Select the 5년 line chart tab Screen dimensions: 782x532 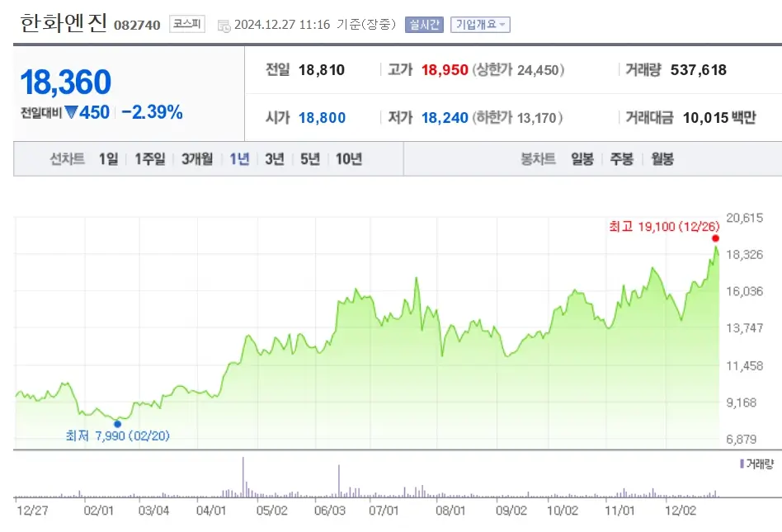pyautogui.click(x=309, y=159)
